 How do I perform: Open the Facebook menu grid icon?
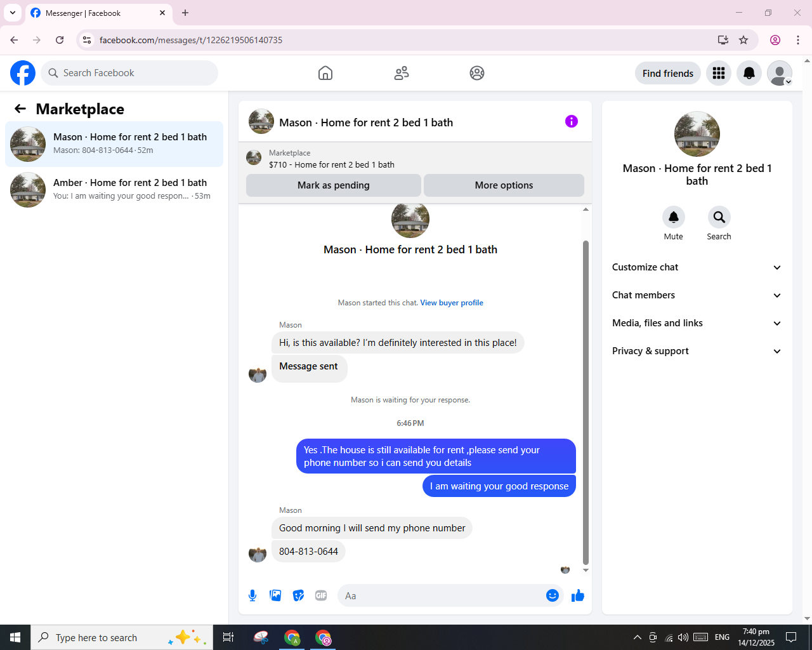point(719,73)
